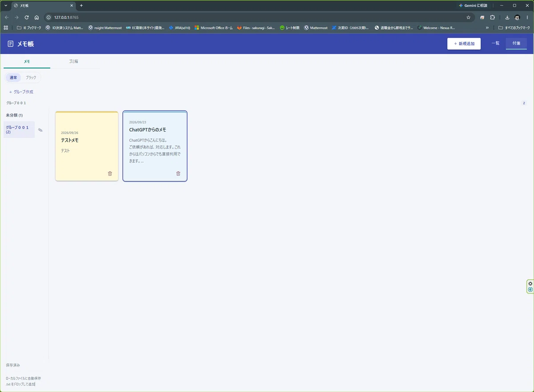Screen dimensions: 534x392
Task: Click the note count badge 2
Action: [x=524, y=103]
